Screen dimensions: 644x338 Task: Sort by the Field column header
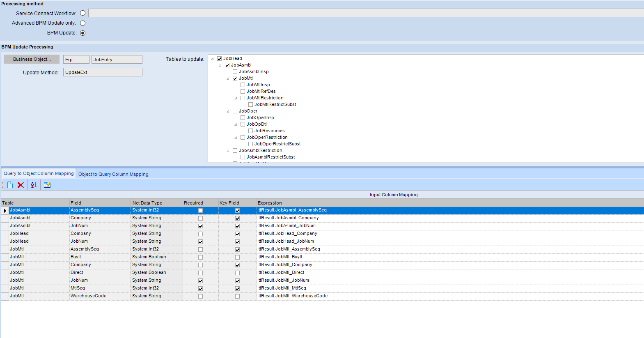click(x=100, y=203)
